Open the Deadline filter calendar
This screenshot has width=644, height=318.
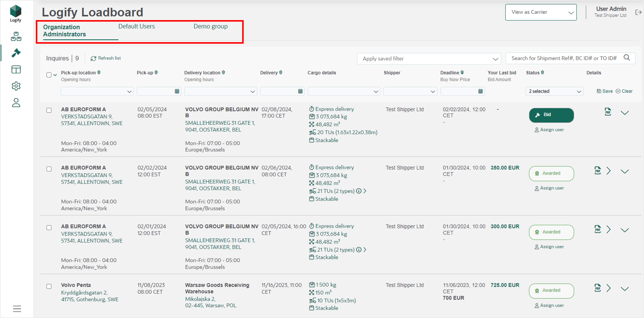[480, 91]
